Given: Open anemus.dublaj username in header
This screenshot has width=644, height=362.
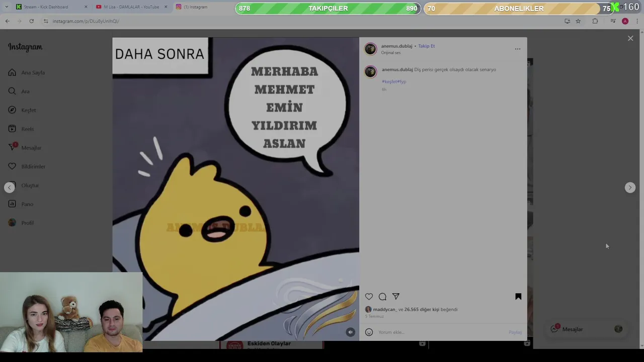Looking at the screenshot, I should click(x=396, y=46).
